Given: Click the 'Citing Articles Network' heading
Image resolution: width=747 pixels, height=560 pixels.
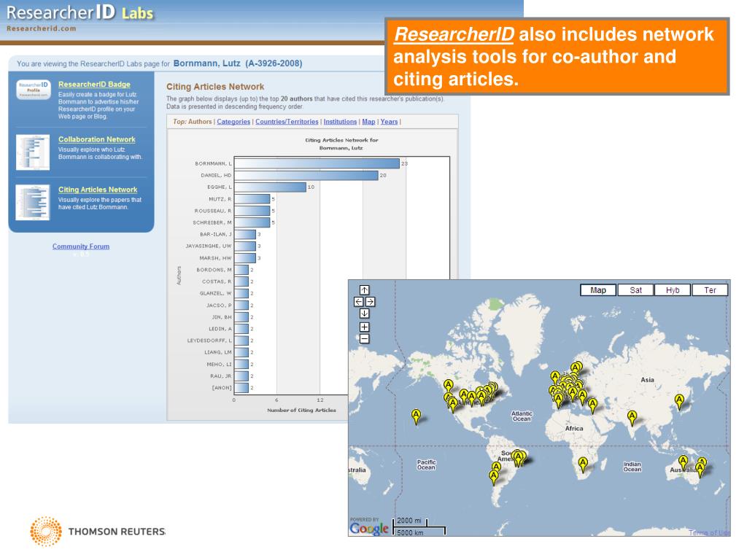Looking at the screenshot, I should click(215, 87).
